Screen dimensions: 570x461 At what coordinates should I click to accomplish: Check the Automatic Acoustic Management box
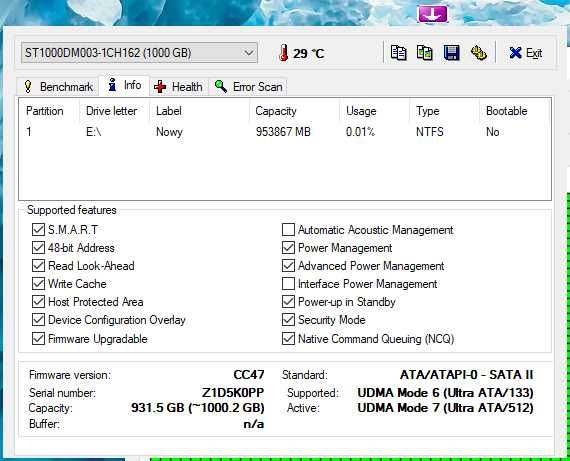click(x=288, y=230)
